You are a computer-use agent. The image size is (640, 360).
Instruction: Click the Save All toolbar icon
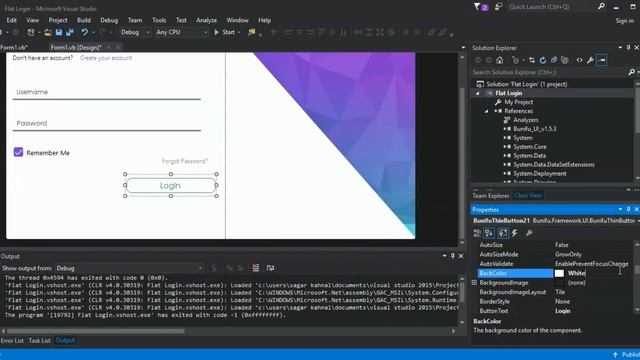click(69, 32)
